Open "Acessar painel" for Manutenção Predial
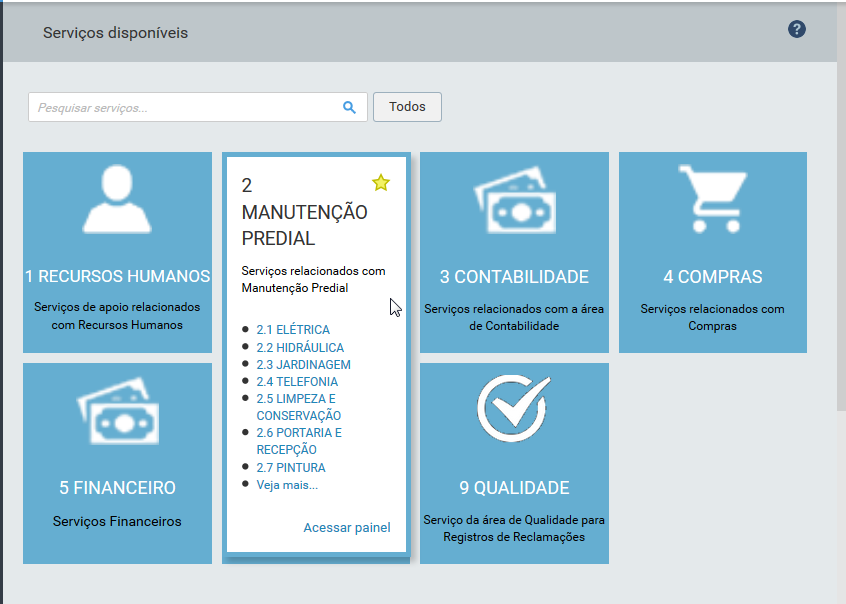The width and height of the screenshot is (846, 604). point(346,527)
